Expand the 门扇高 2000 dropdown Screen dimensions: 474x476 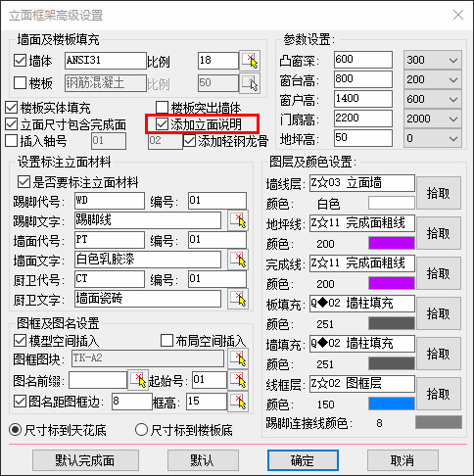pyautogui.click(x=433, y=119)
